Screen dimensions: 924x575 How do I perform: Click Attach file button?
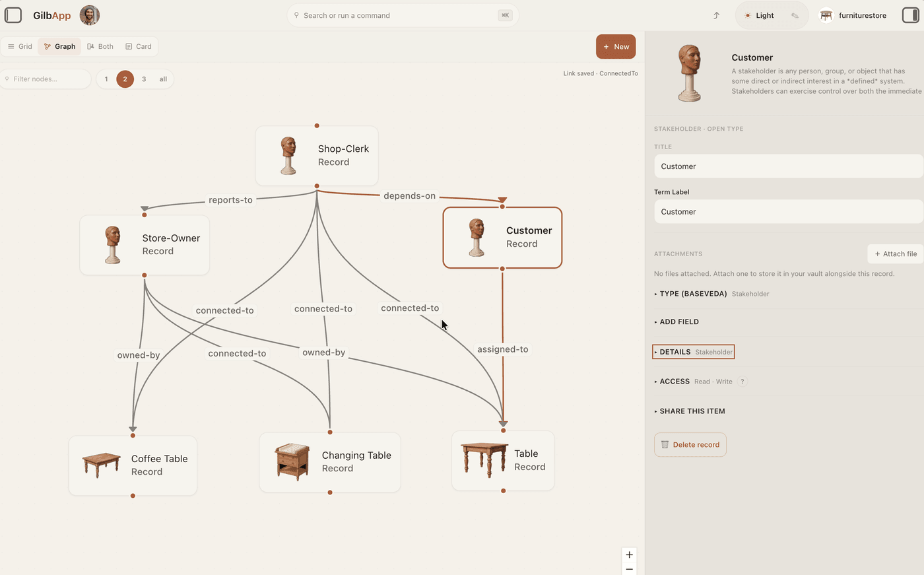[896, 254]
